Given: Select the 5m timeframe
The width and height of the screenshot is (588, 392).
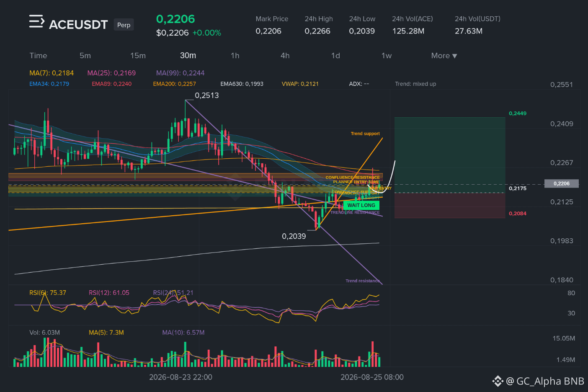Looking at the screenshot, I should pyautogui.click(x=85, y=56).
